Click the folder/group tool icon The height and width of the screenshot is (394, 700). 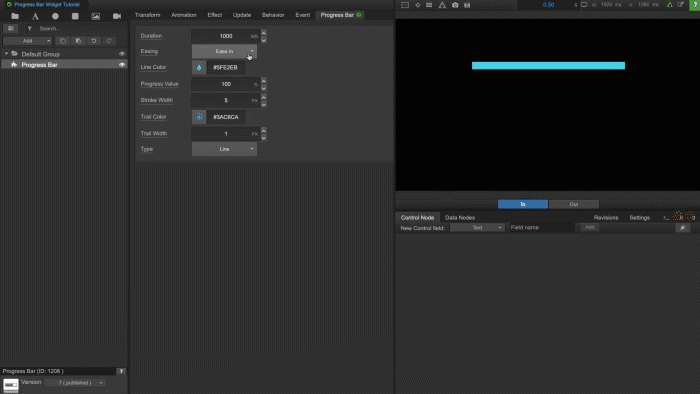(15, 16)
